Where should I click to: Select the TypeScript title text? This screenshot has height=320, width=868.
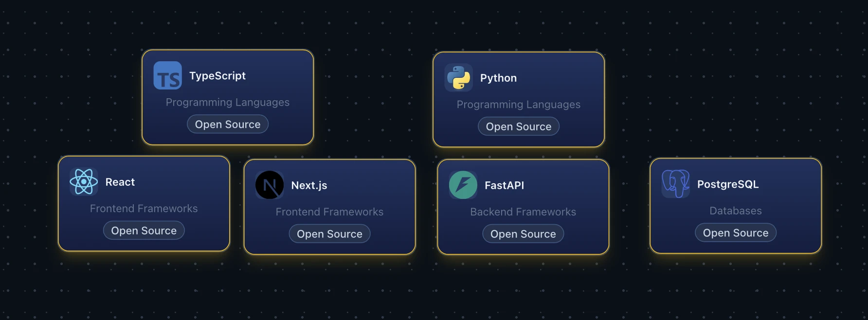pos(217,76)
